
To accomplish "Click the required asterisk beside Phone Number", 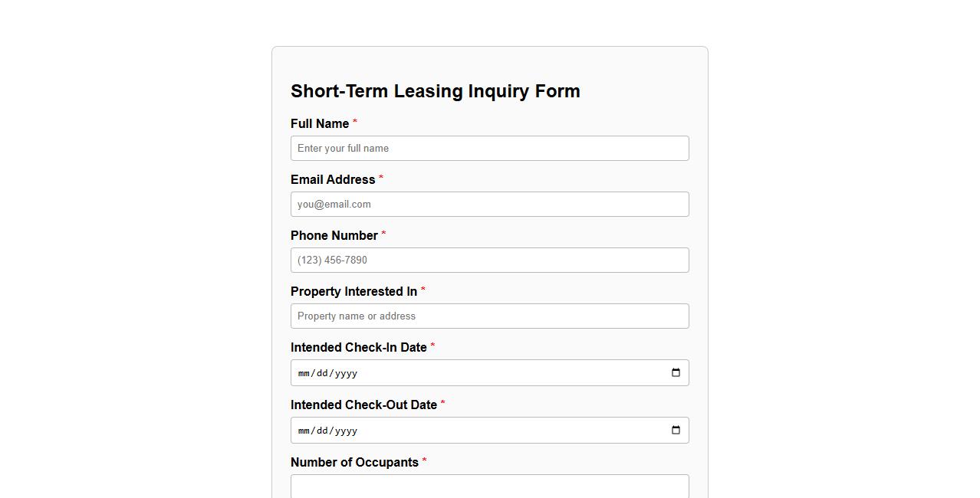I will 383,235.
